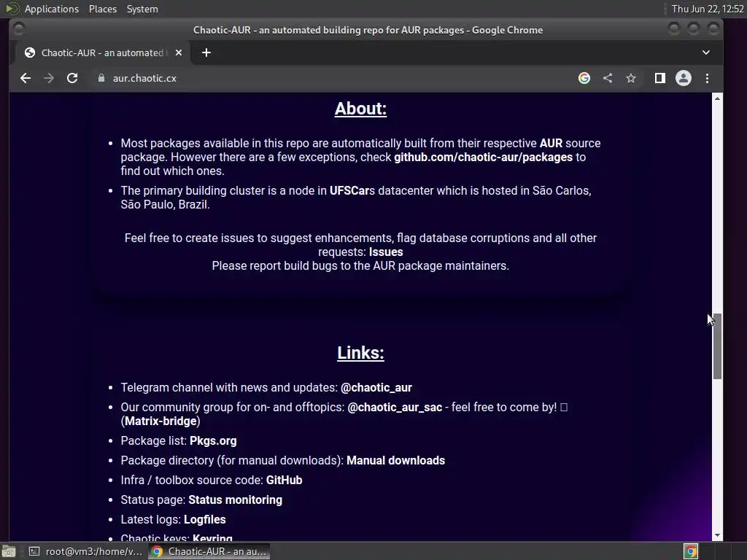Open the UFSCar link
This screenshot has height=560, width=747.
coord(349,190)
